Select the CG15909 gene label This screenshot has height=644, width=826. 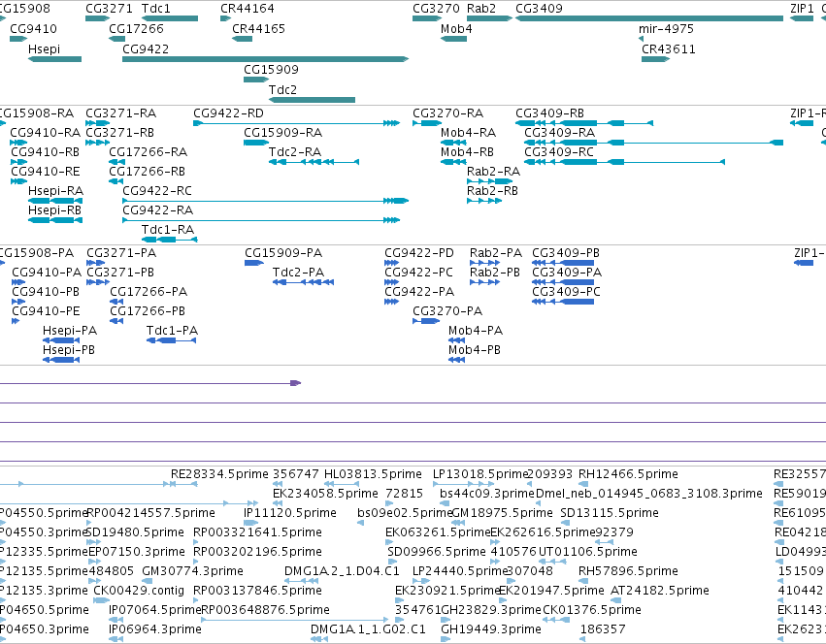pyautogui.click(x=271, y=70)
